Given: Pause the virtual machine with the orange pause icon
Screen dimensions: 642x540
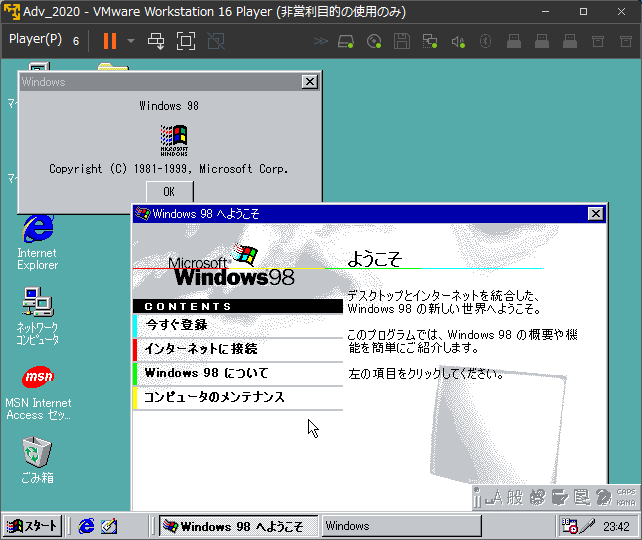Looking at the screenshot, I should (110, 41).
